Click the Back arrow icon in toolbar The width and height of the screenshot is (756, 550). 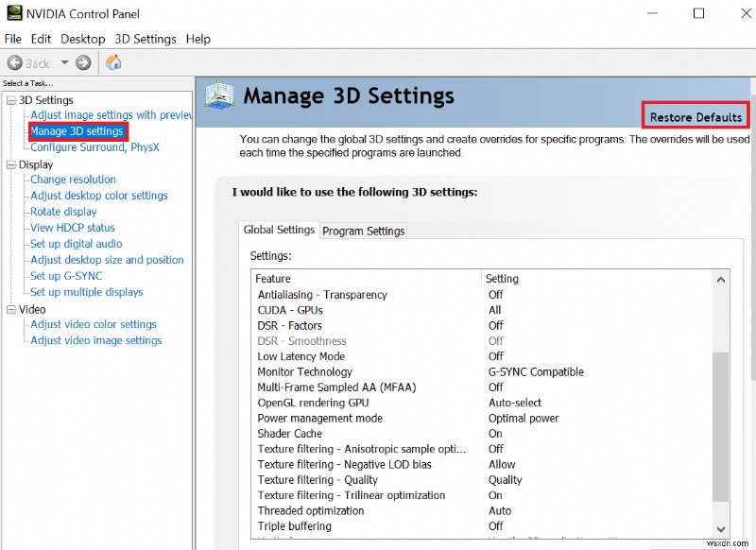(15, 63)
